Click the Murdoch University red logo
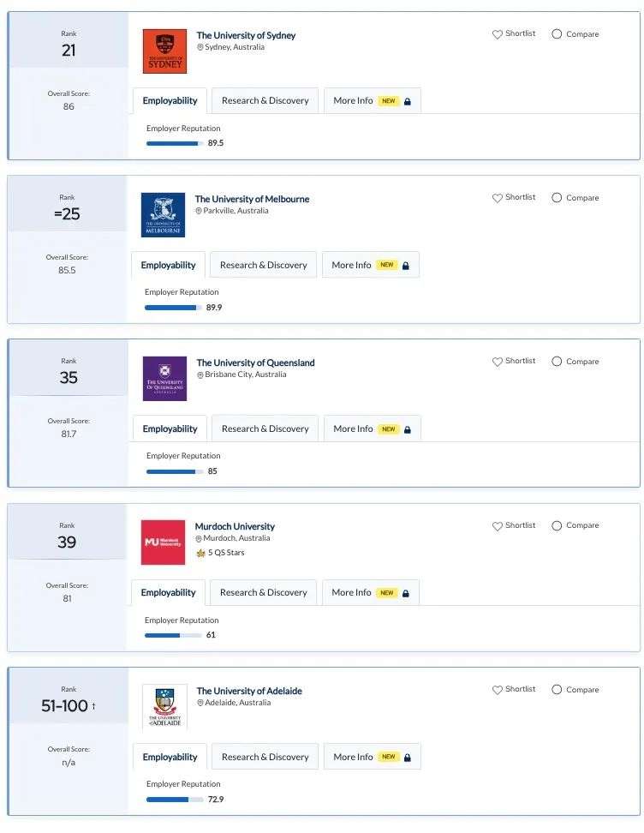 (x=163, y=542)
